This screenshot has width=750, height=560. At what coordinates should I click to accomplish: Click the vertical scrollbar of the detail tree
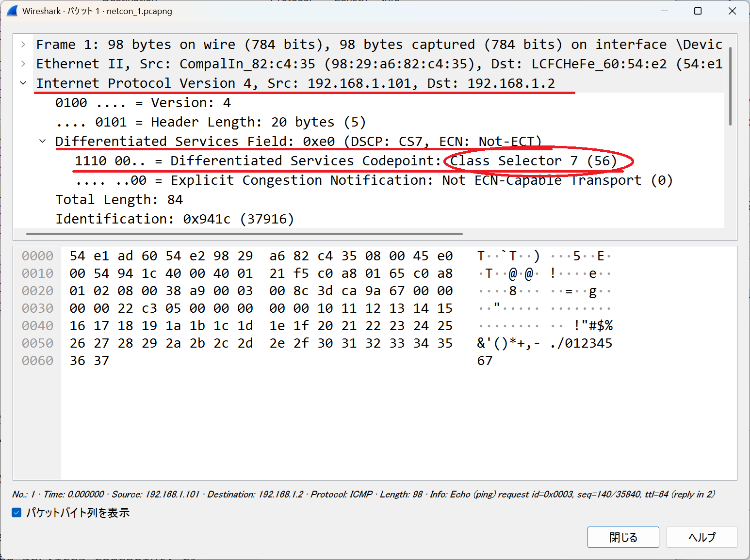pyautogui.click(x=731, y=86)
